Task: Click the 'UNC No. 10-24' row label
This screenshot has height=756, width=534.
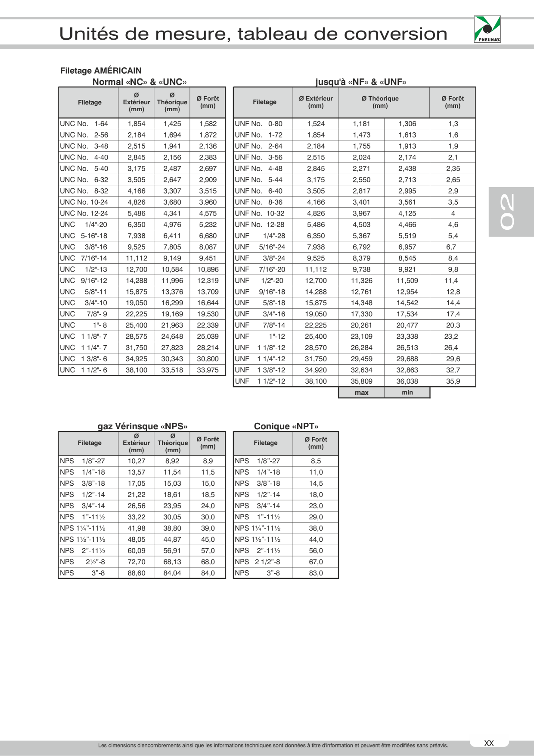Action: click(x=84, y=202)
